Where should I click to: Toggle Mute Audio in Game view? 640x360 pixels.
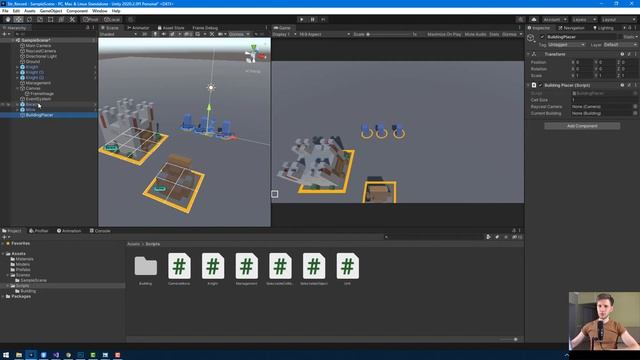(x=475, y=34)
